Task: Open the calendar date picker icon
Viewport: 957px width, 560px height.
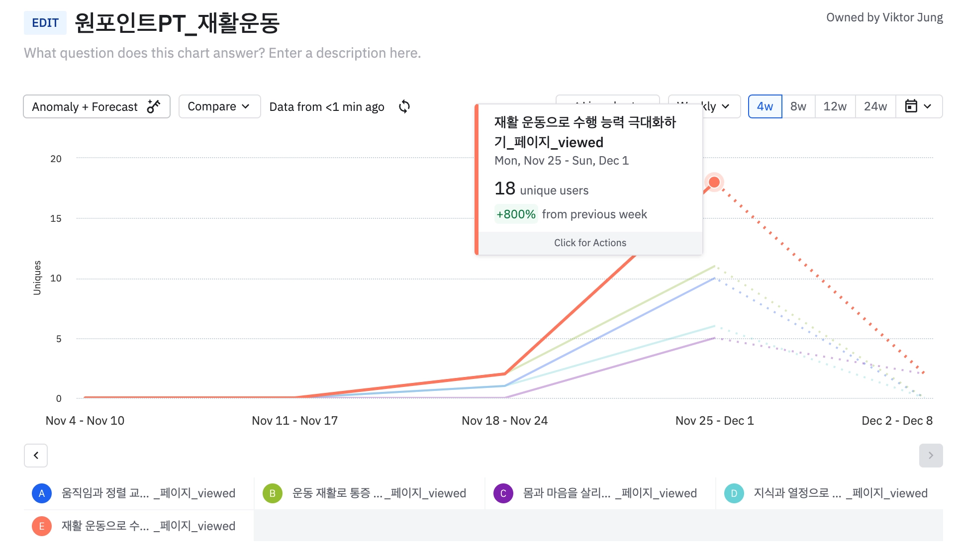Action: point(911,106)
